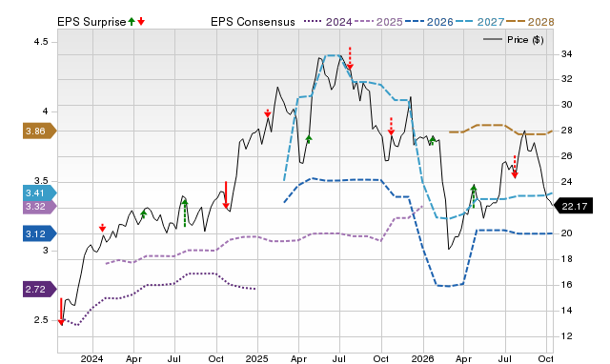610x364 pixels.
Task: Click the red miss arrow at chart start, before 2024
Action: (x=61, y=312)
